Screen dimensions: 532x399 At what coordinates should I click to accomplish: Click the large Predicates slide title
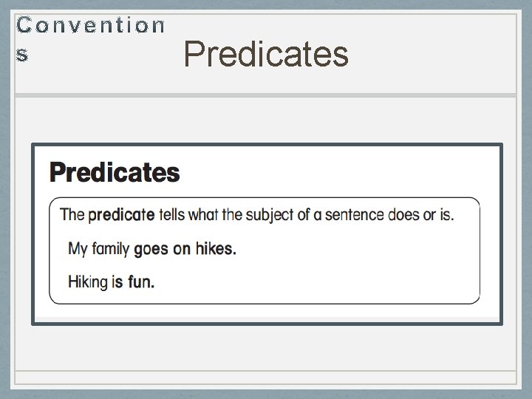[x=266, y=54]
